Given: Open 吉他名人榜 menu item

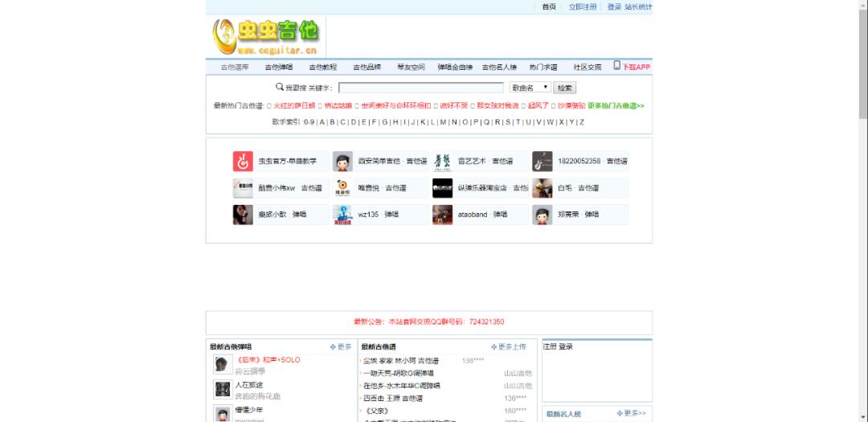Looking at the screenshot, I should coord(499,67).
